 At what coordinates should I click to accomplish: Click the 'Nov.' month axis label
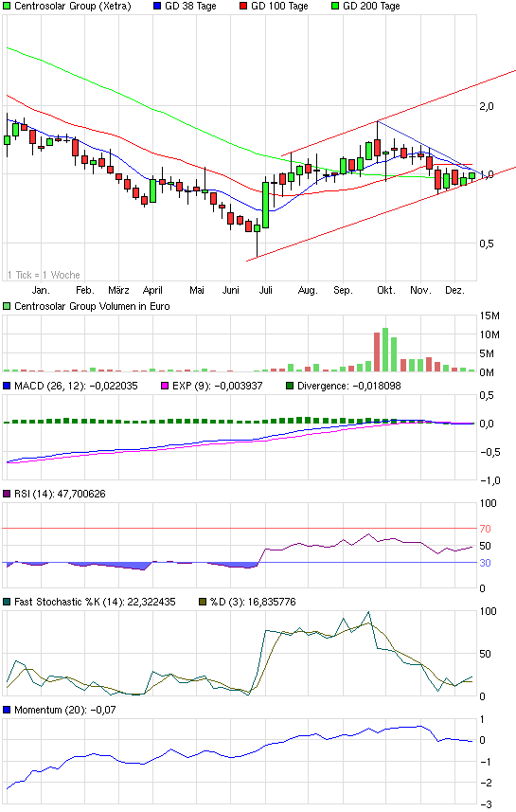pos(420,290)
